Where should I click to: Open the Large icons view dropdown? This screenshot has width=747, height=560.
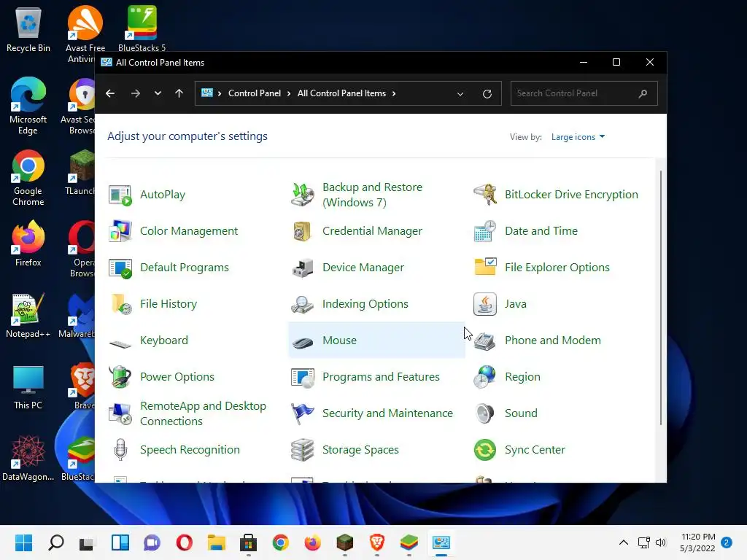pos(578,137)
